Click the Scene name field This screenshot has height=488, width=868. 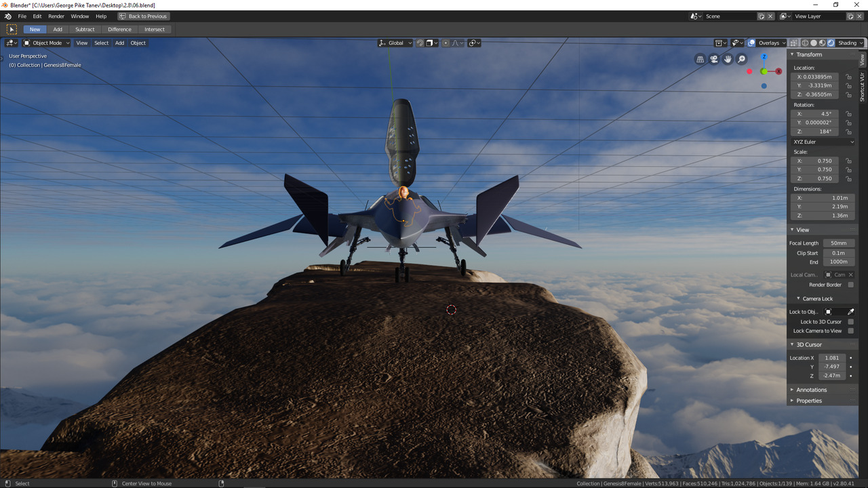(x=730, y=16)
